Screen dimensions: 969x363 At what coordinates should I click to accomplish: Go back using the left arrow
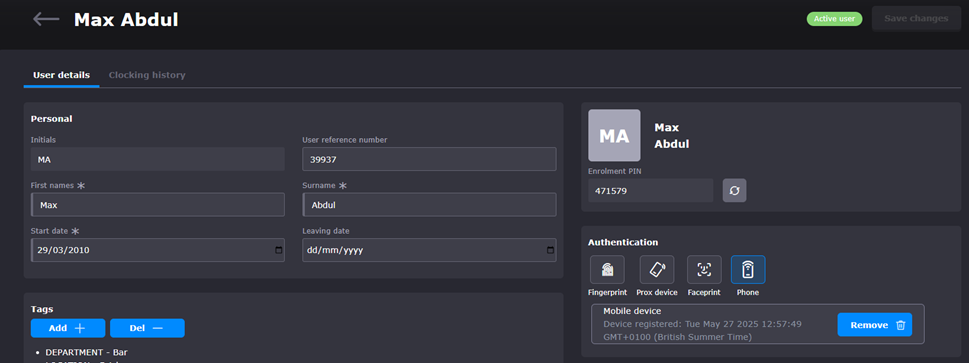[46, 19]
